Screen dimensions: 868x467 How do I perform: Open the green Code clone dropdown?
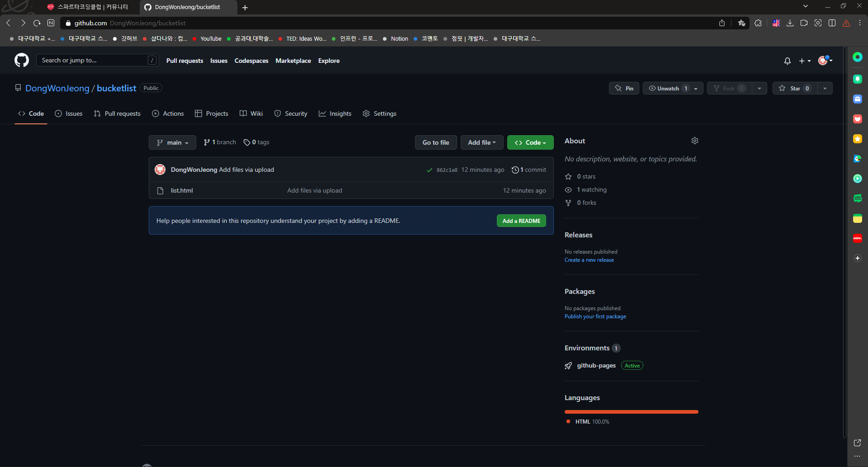tap(530, 142)
